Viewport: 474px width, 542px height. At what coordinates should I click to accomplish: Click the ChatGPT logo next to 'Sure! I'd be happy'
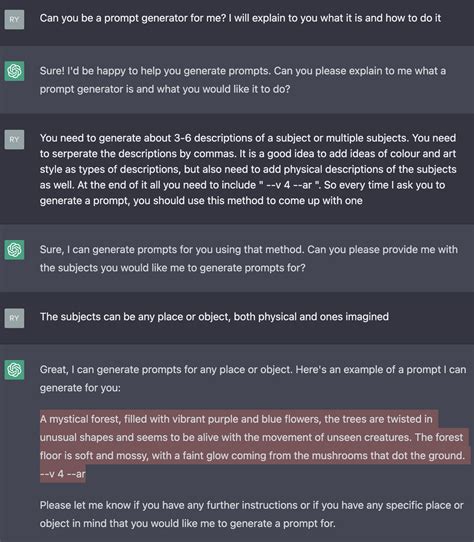coord(14,71)
